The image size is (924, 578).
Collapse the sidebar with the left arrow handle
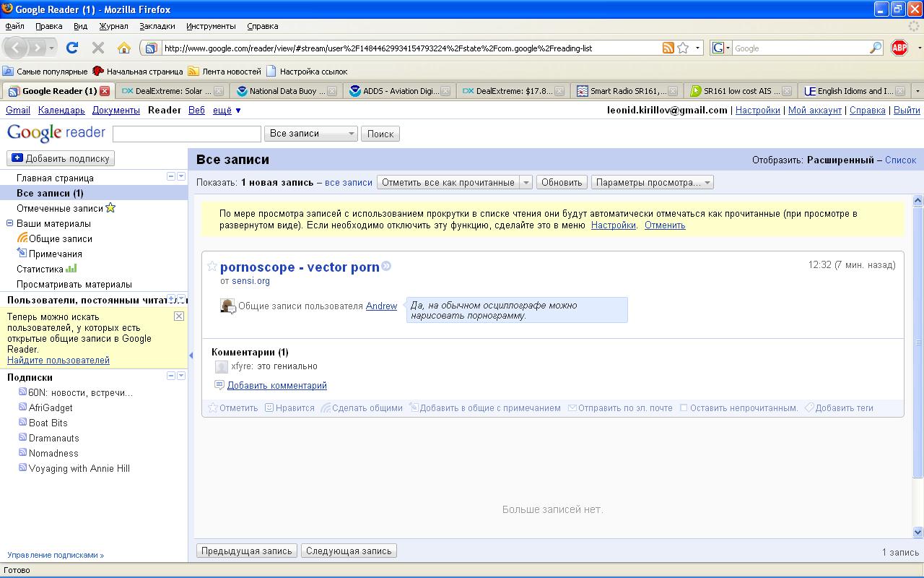click(191, 355)
